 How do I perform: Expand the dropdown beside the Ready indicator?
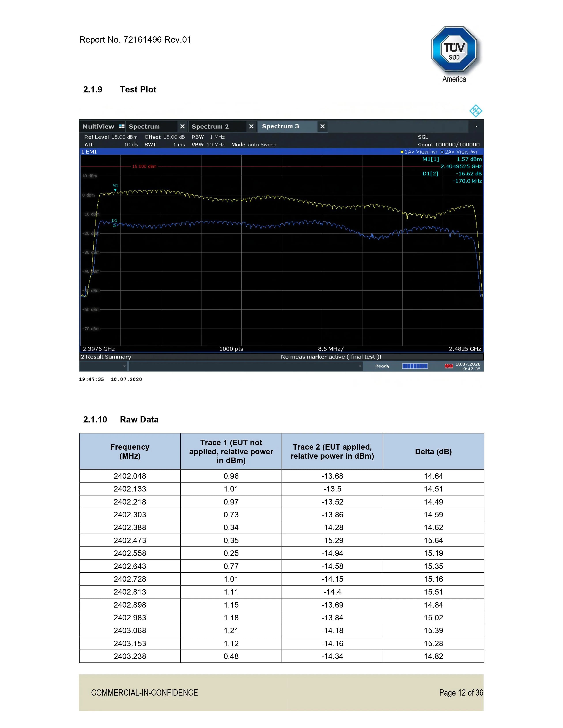pos(360,366)
